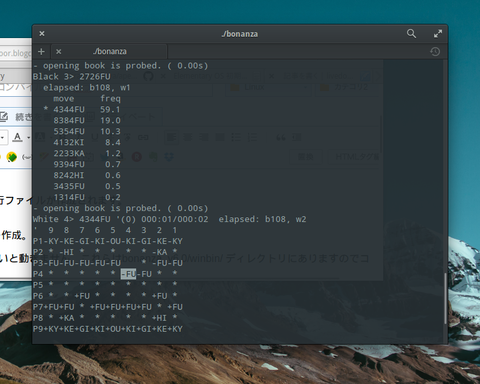Click the move 8384FU row
The height and width of the screenshot is (384, 480).
pos(87,120)
